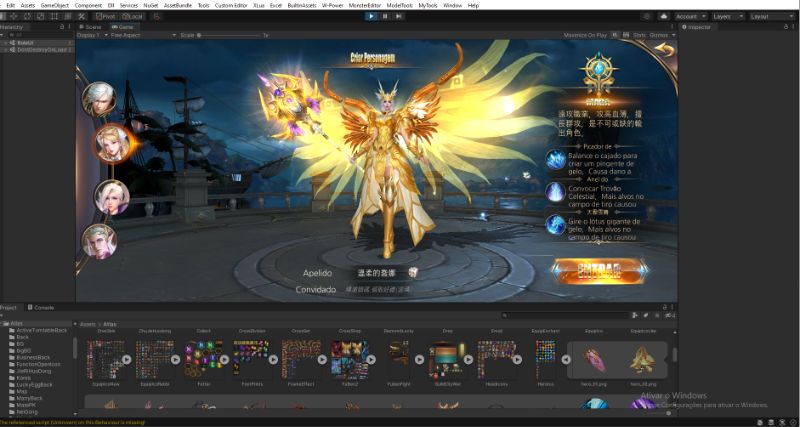800x427 pixels.
Task: Click the Step frame button
Action: [399, 16]
